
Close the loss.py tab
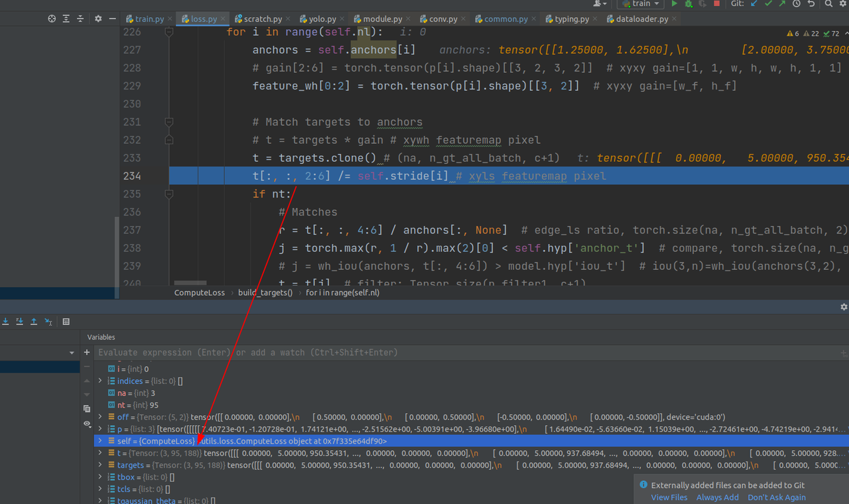[x=224, y=19]
